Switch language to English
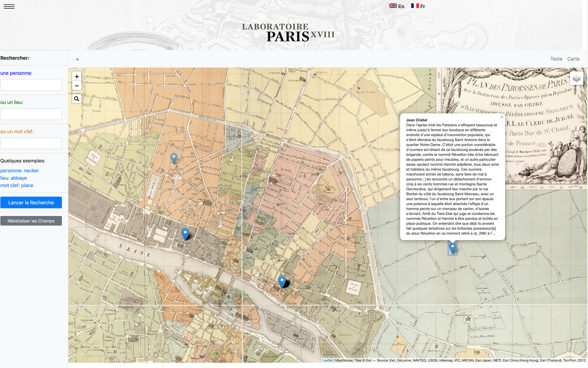 pyautogui.click(x=397, y=6)
